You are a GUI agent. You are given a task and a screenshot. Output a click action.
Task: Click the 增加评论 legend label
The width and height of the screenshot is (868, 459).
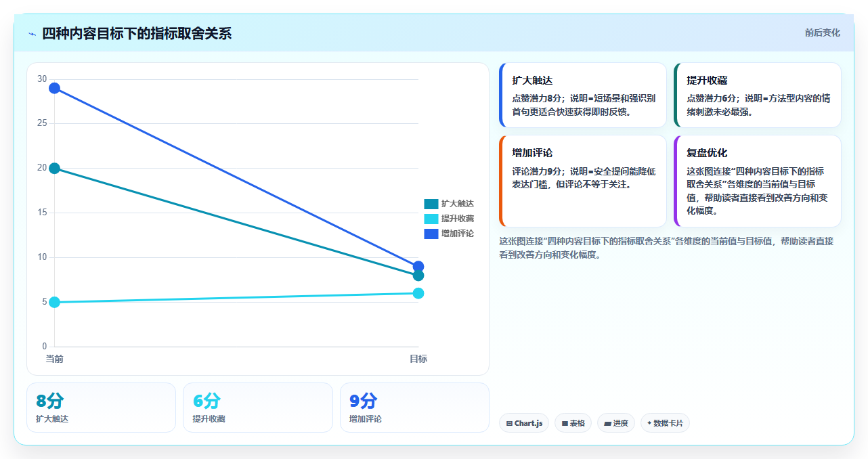[x=458, y=234]
